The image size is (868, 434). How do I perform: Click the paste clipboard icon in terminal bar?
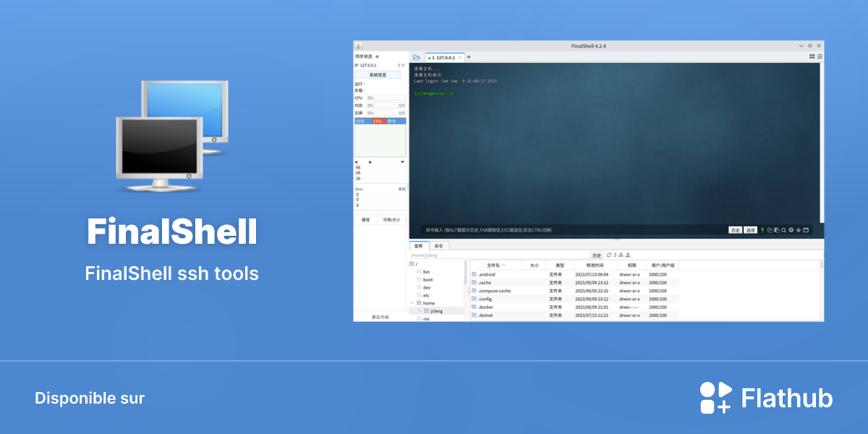click(777, 230)
